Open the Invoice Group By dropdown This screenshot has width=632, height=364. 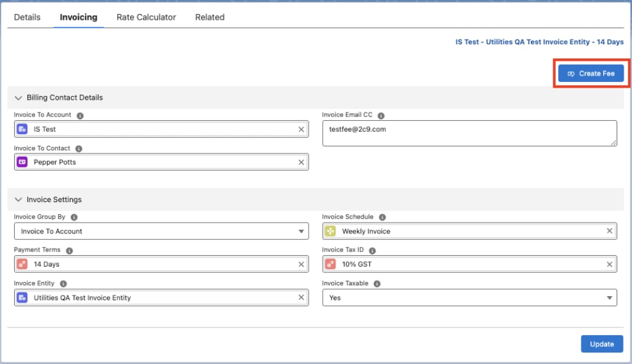click(x=161, y=231)
